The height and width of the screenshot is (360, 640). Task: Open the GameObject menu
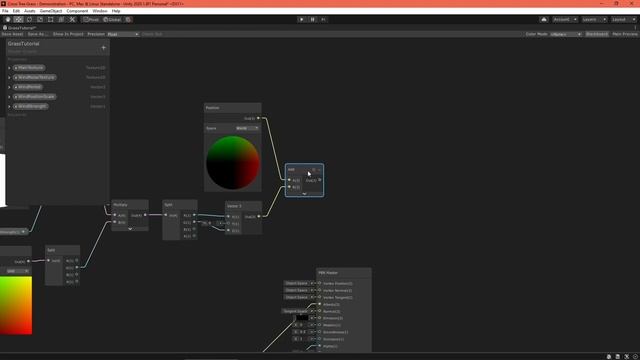tap(51, 11)
